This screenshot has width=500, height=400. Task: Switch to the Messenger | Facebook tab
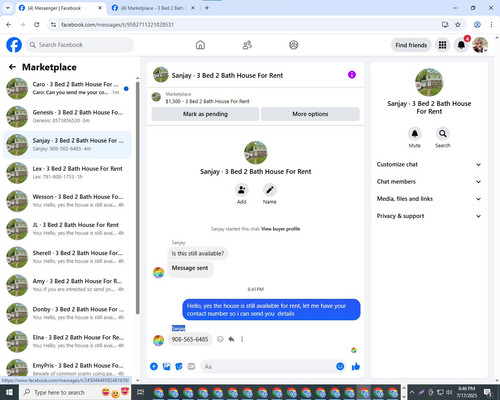coord(60,8)
